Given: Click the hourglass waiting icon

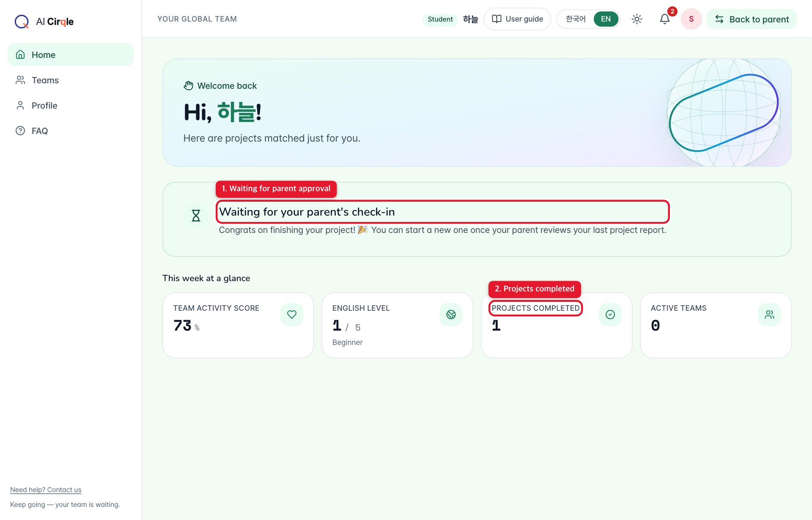Looking at the screenshot, I should pos(196,216).
